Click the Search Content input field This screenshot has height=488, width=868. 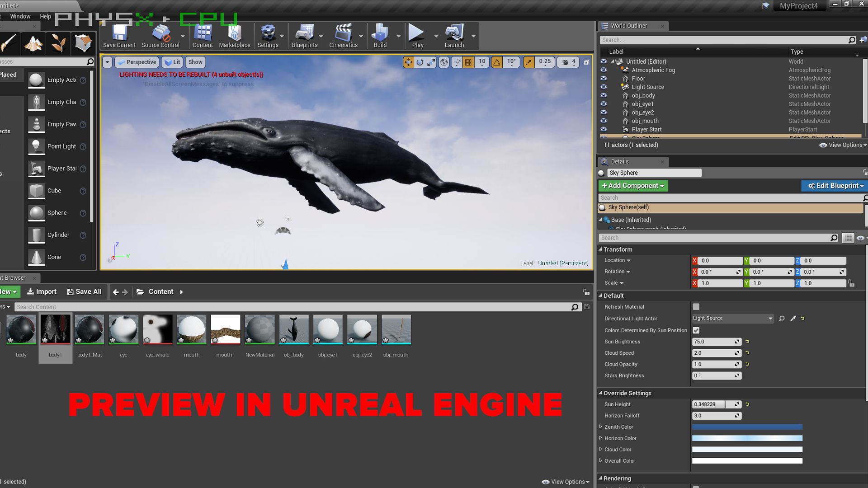pos(297,307)
